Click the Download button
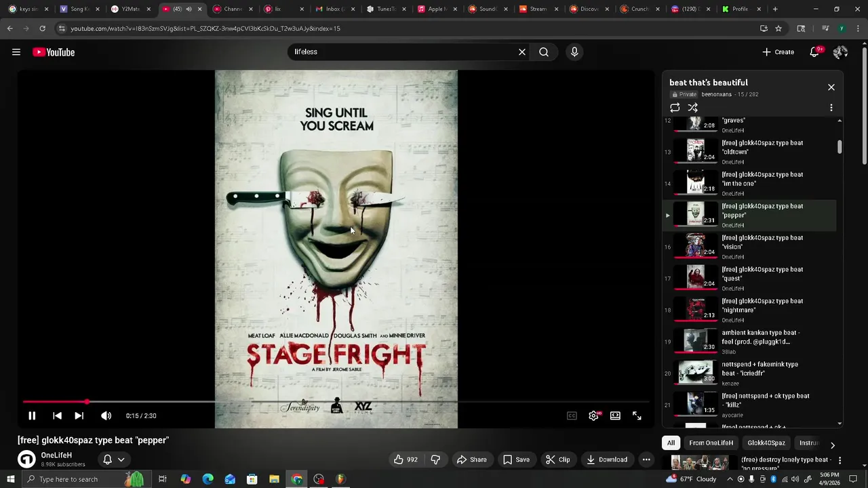868x488 pixels. pos(607,460)
